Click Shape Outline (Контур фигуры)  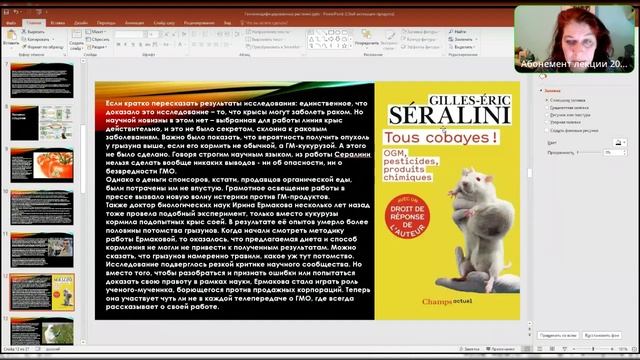[418, 39]
